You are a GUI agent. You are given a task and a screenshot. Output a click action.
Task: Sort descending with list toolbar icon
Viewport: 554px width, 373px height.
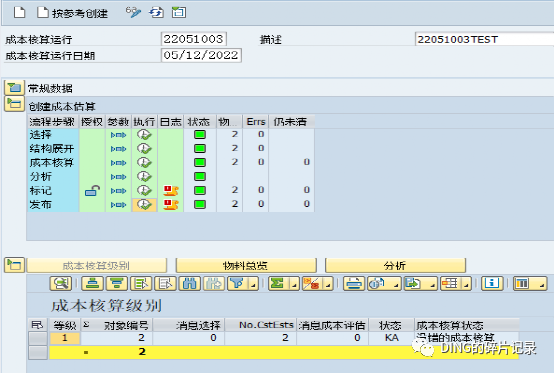[x=117, y=283]
